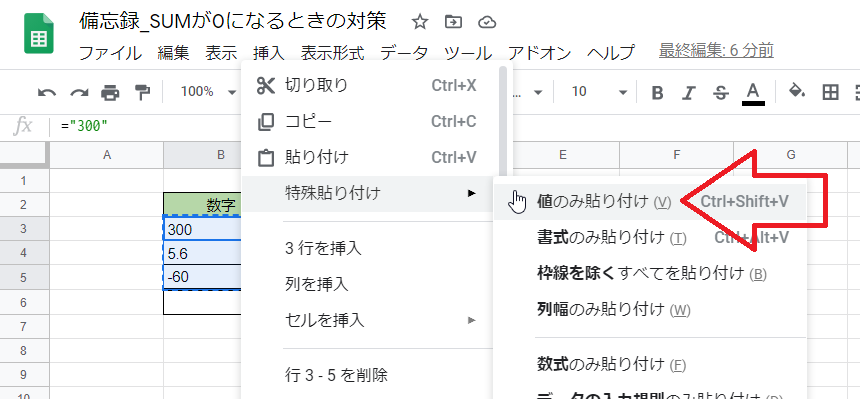Open the 編集 menu
This screenshot has height=399, width=860.
coord(173,53)
